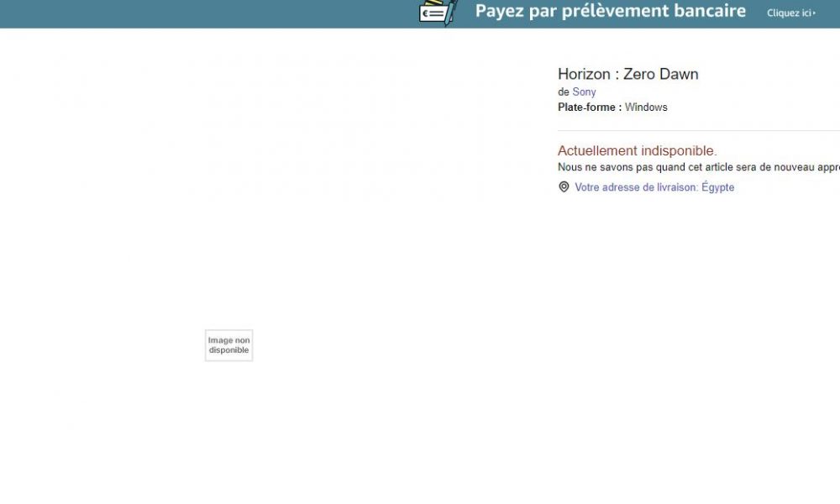Click the 'Horizon : Zero Dawn' title
The image size is (840, 504).
(627, 74)
